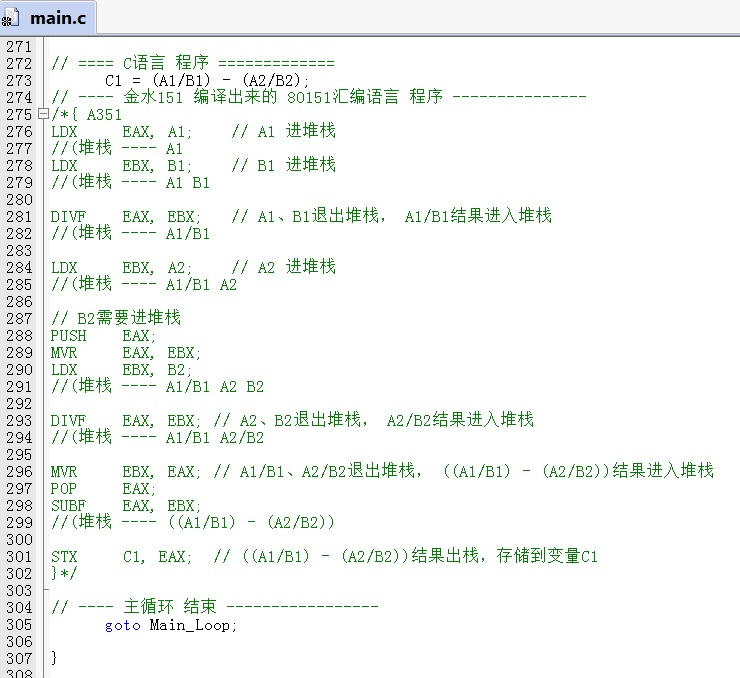740x678 pixels.
Task: Click the '存储到变量C1' comment on line 301
Action: [x=547, y=555]
